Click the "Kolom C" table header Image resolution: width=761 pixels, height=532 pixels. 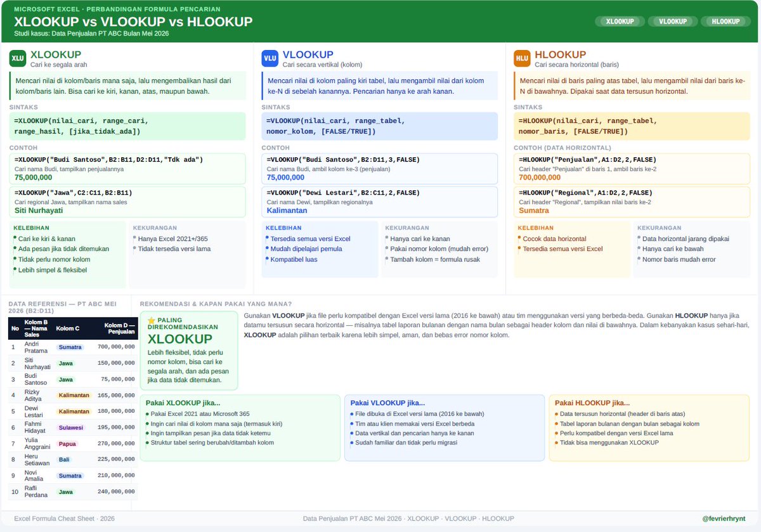pyautogui.click(x=68, y=328)
